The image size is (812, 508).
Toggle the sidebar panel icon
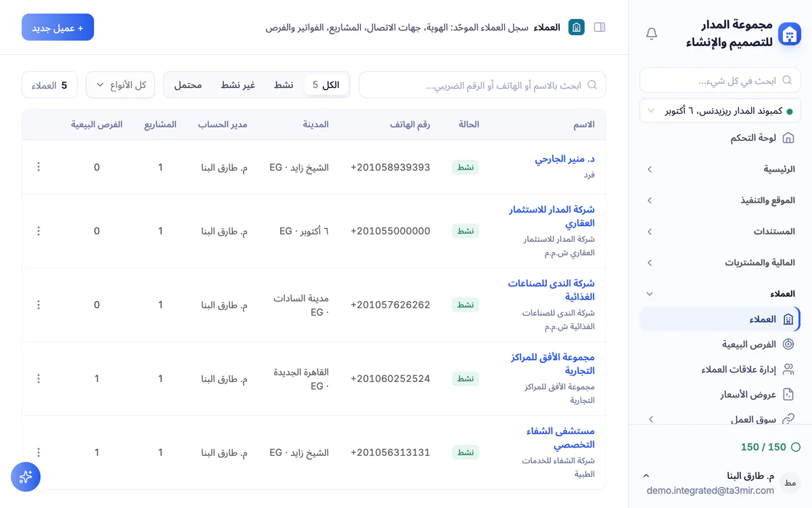(600, 27)
